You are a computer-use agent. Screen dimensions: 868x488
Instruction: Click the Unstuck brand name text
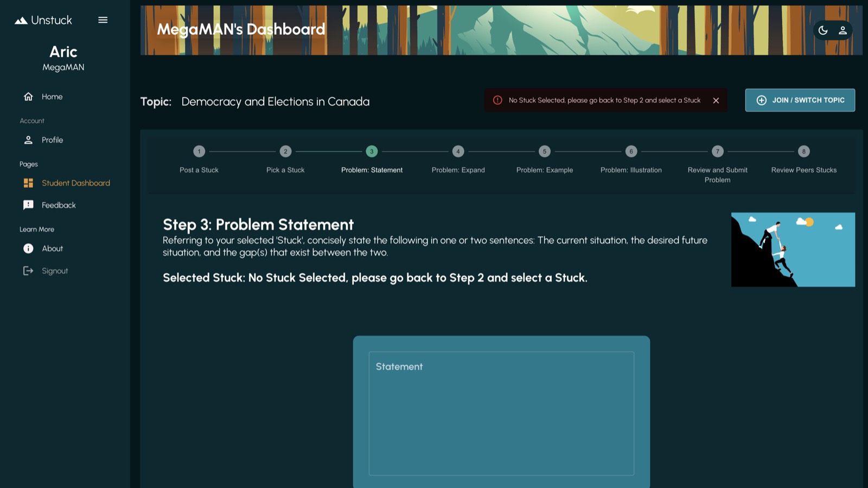[x=52, y=21]
